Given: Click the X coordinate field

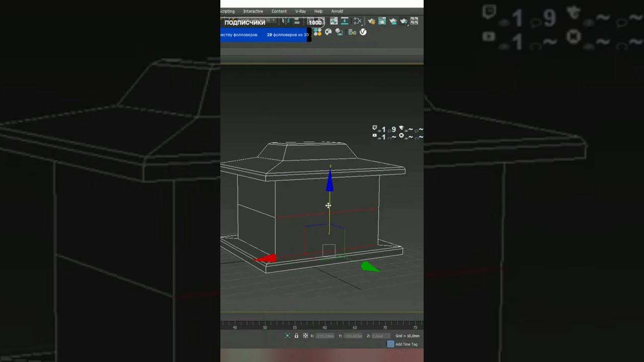Looking at the screenshot, I should tap(325, 336).
